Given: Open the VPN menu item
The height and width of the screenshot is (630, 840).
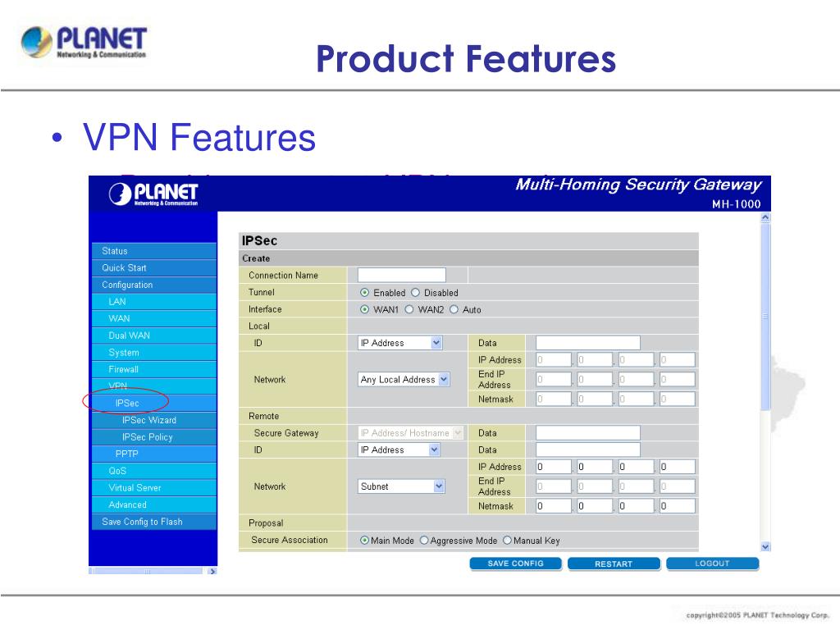Looking at the screenshot, I should [154, 386].
